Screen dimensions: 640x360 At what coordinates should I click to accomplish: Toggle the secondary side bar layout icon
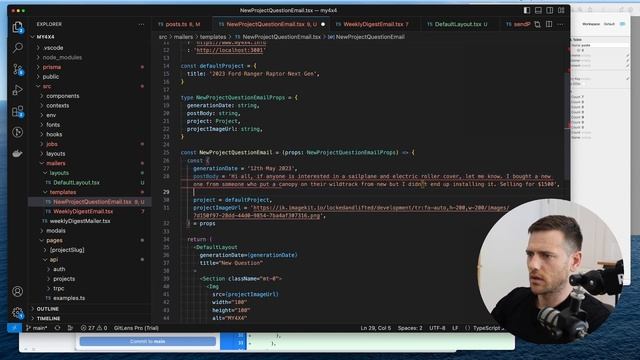[550, 10]
